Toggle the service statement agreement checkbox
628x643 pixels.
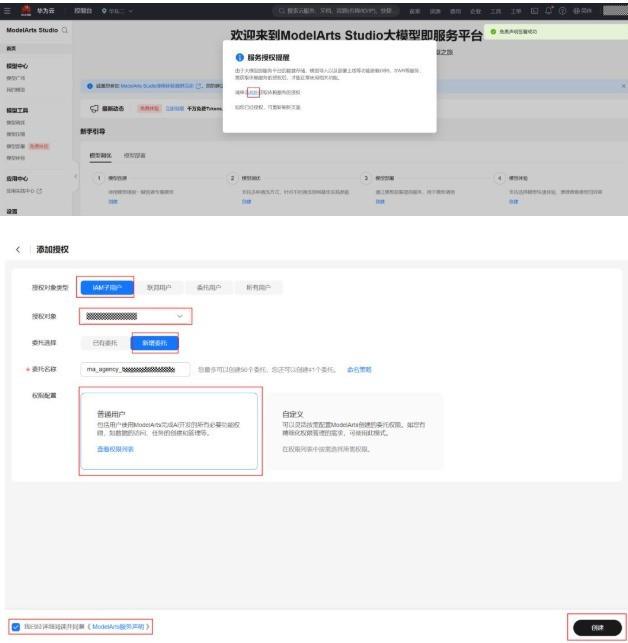tap(16, 627)
